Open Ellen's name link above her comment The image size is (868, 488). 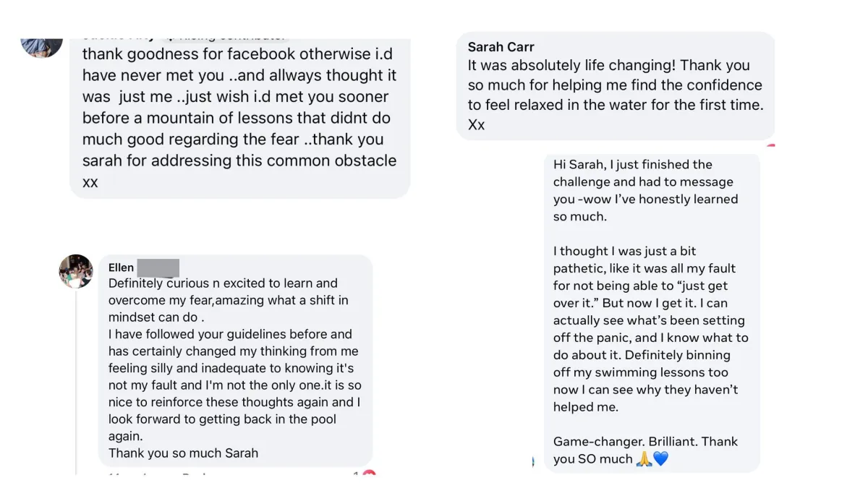[x=121, y=267]
